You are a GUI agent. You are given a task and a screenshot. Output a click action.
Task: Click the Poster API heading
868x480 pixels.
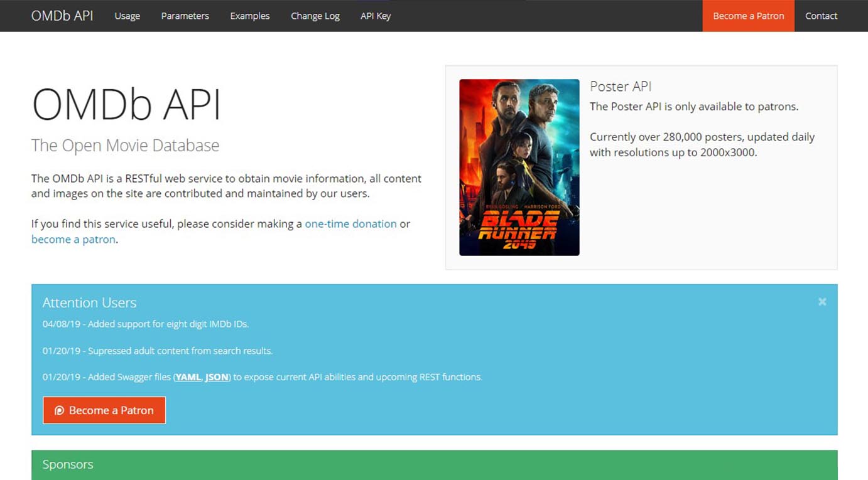coord(621,87)
